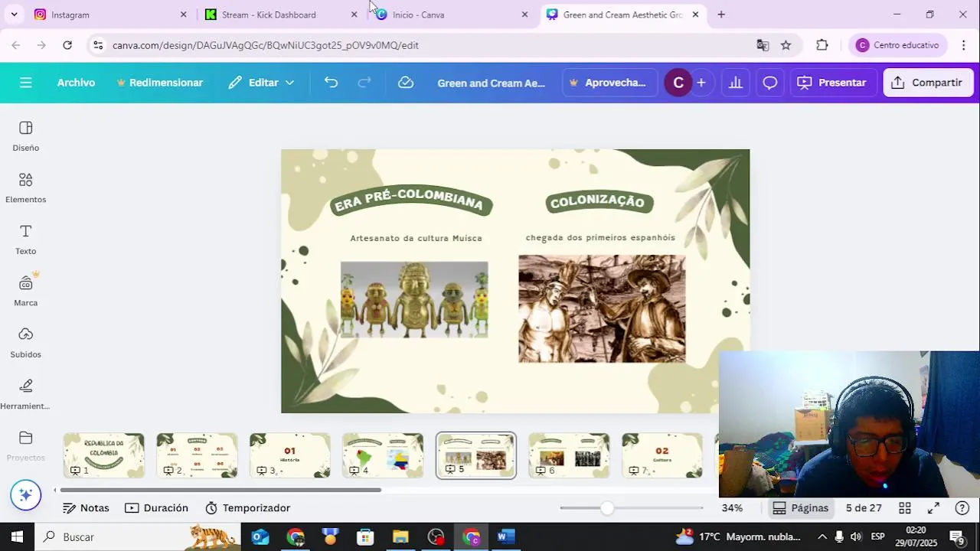
Task: Open the Marca brand panel
Action: tap(25, 291)
